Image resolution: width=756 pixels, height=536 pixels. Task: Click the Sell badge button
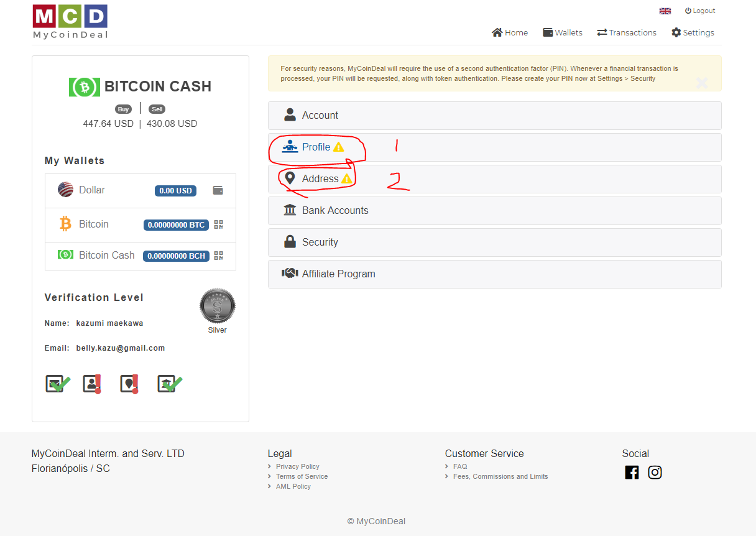(x=157, y=109)
